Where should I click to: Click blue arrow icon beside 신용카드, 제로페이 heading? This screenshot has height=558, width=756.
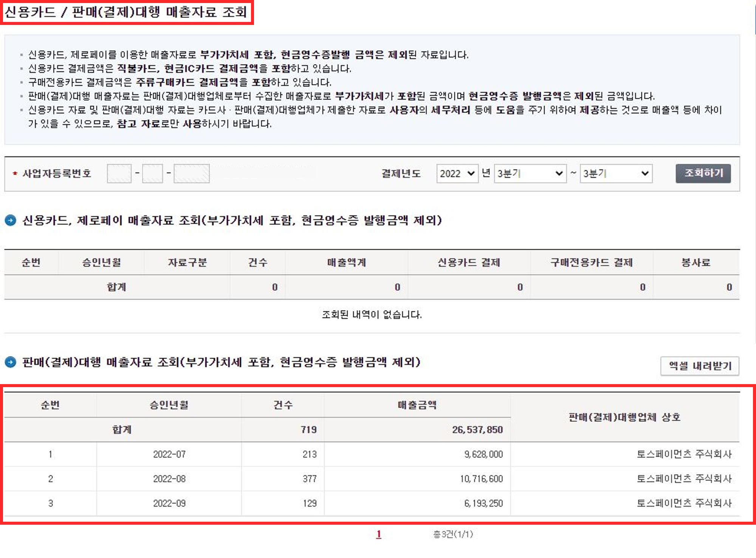11,220
